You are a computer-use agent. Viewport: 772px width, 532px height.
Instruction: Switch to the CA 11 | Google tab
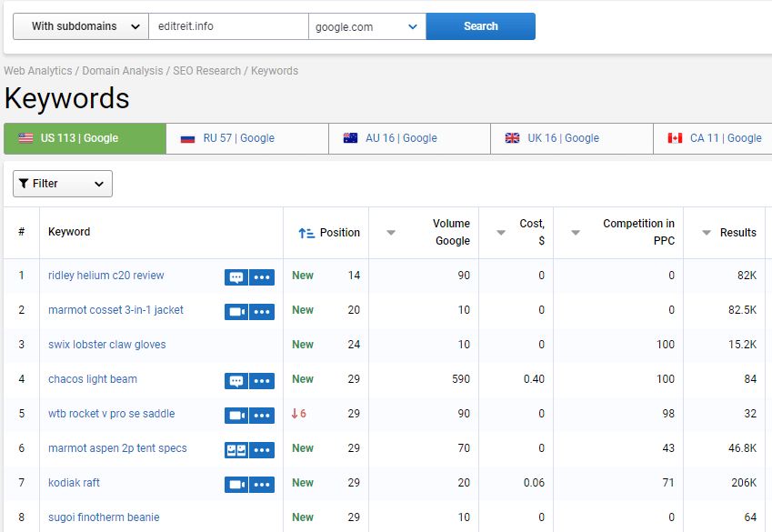(714, 138)
